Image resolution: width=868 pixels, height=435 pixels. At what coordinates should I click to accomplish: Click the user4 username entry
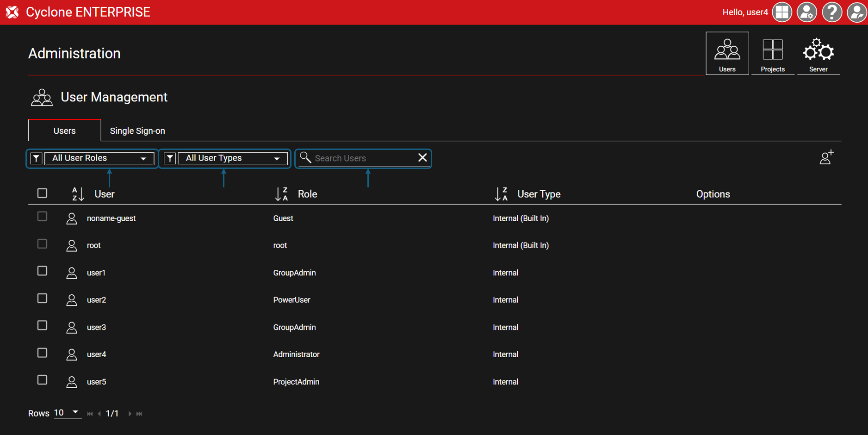(x=96, y=354)
